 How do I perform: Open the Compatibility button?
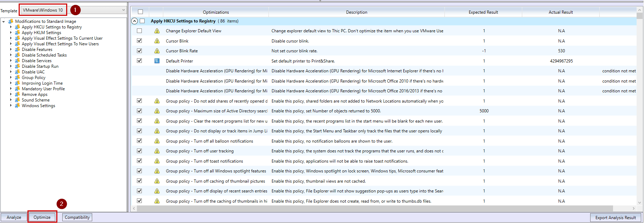(x=77, y=217)
